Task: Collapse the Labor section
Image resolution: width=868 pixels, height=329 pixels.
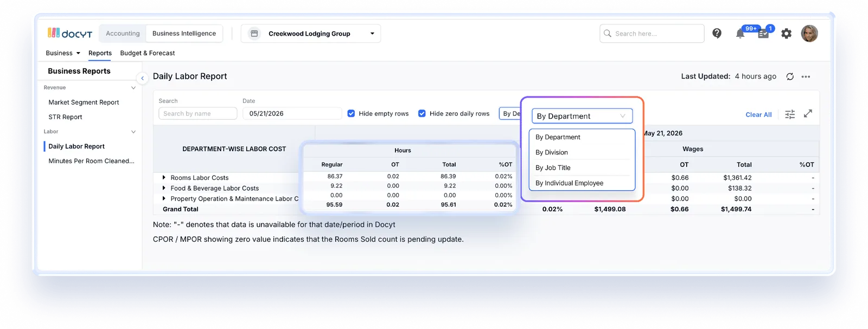Action: coord(133,132)
